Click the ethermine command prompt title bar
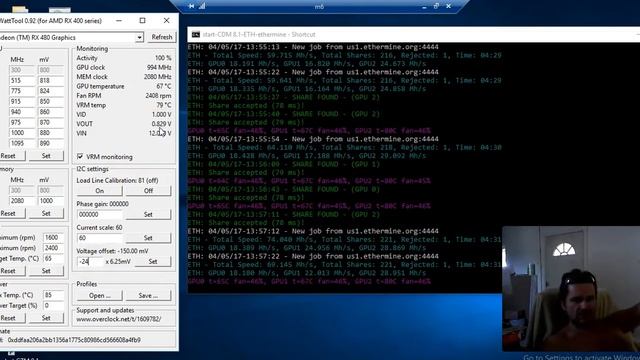The width and height of the screenshot is (640, 360). point(413,35)
